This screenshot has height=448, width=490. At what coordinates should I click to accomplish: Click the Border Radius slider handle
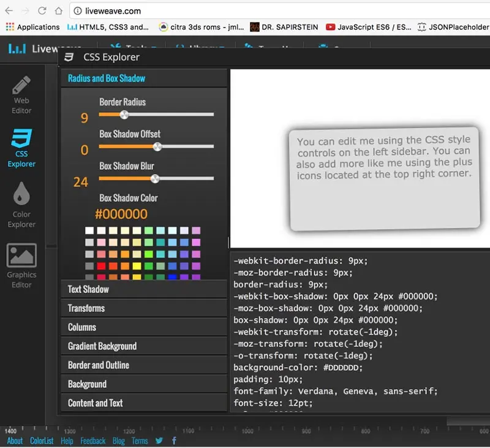(x=124, y=115)
